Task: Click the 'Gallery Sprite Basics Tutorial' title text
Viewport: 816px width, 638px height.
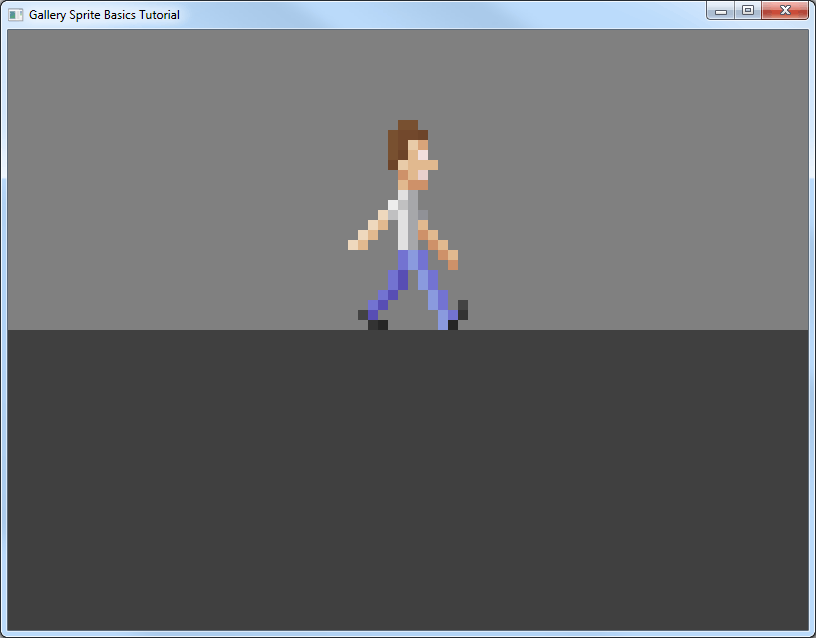Action: (x=104, y=15)
